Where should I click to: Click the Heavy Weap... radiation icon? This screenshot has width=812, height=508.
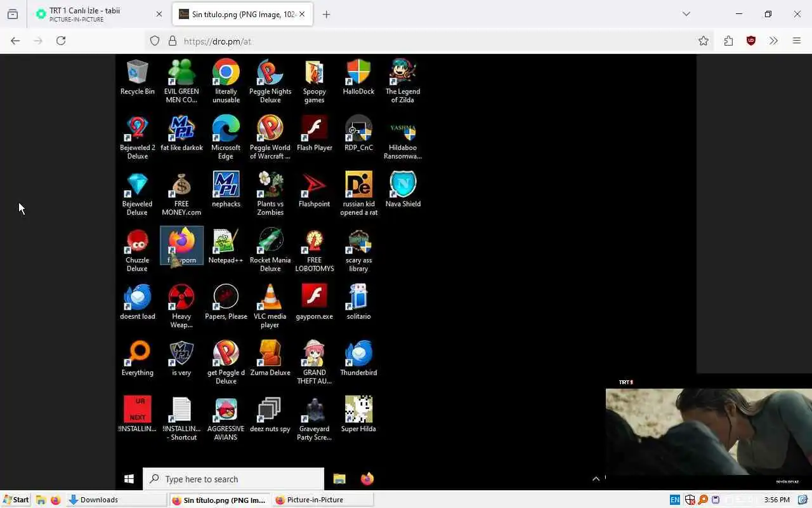click(181, 307)
